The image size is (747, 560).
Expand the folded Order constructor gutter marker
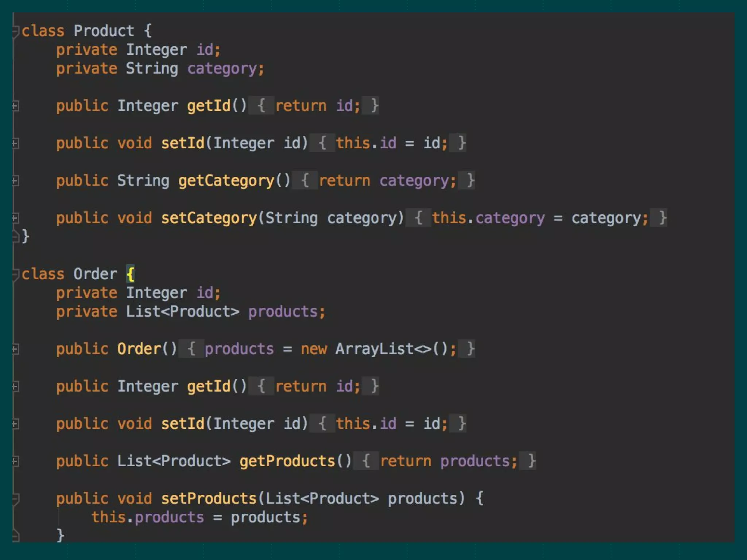[15, 349]
